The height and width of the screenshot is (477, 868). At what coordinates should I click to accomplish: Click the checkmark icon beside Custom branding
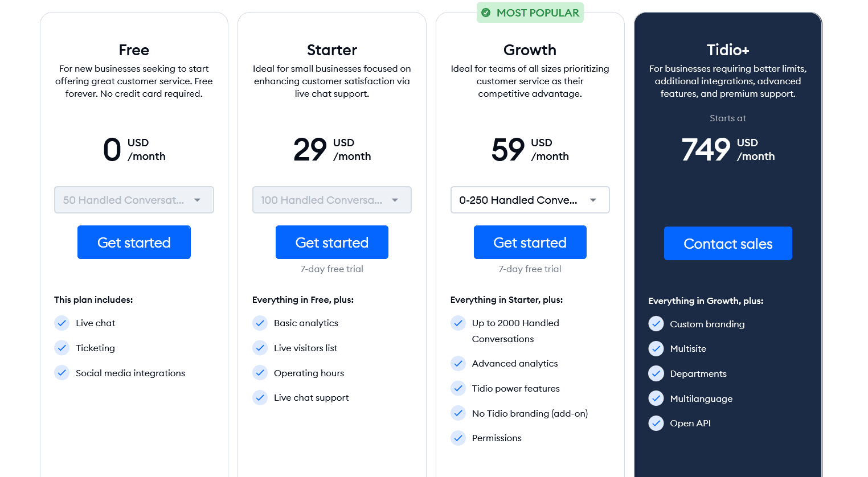click(656, 324)
